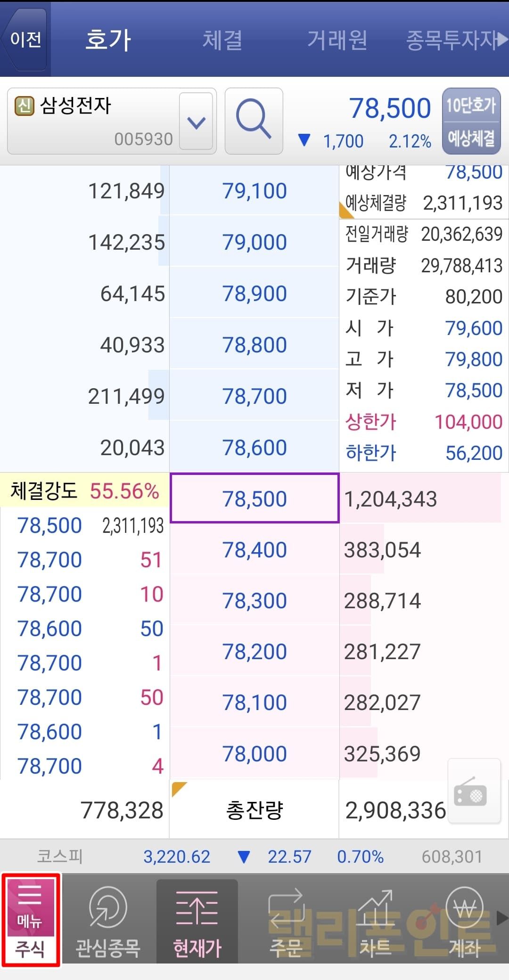Image resolution: width=509 pixels, height=980 pixels.
Task: Toggle the 10단호가 view button
Action: point(471,106)
